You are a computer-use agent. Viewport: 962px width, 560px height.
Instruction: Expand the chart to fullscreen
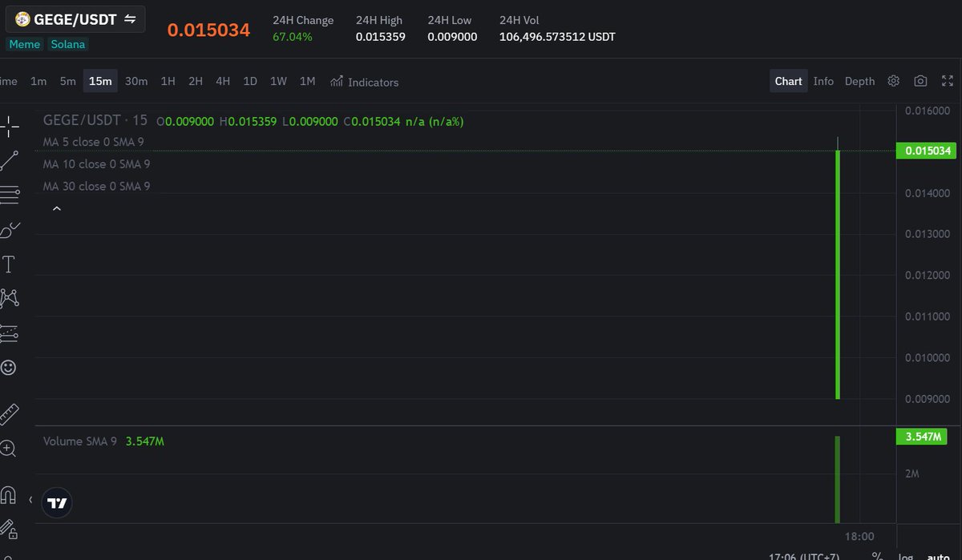[x=948, y=81]
